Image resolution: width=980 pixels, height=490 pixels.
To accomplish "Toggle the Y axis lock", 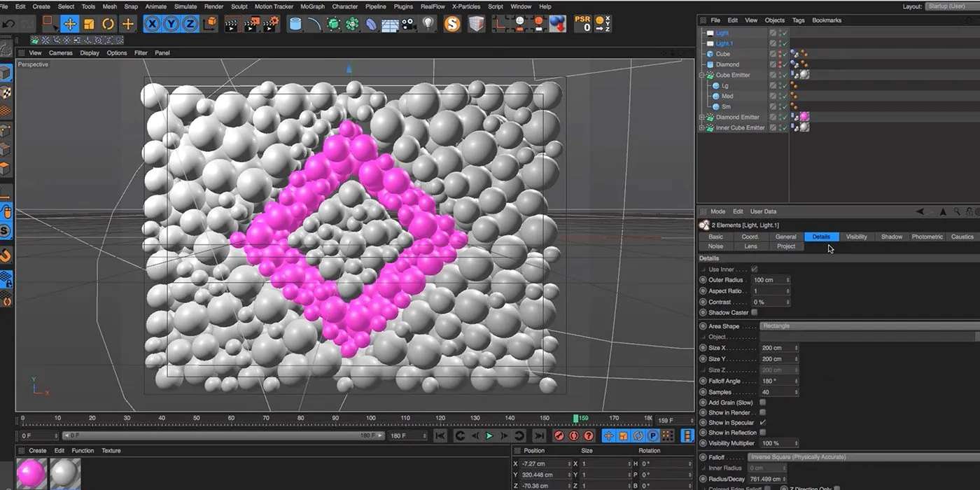I will tap(171, 24).
